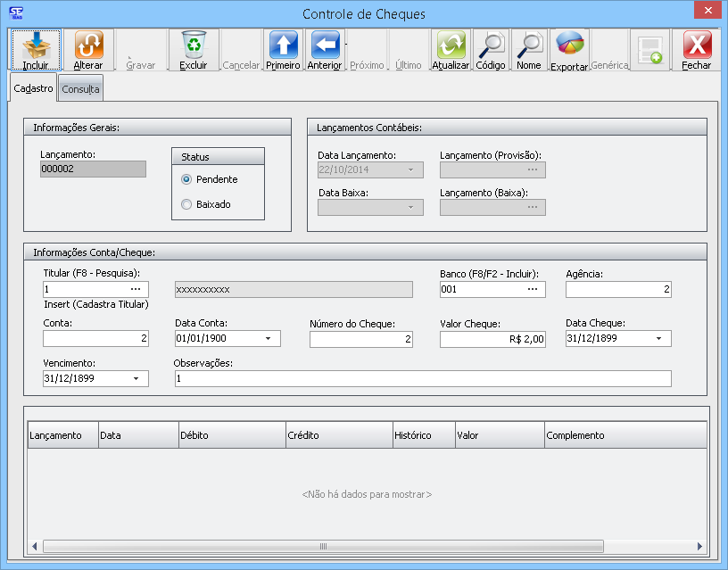
Task: Click the Excluir recycle bin icon
Action: click(193, 45)
